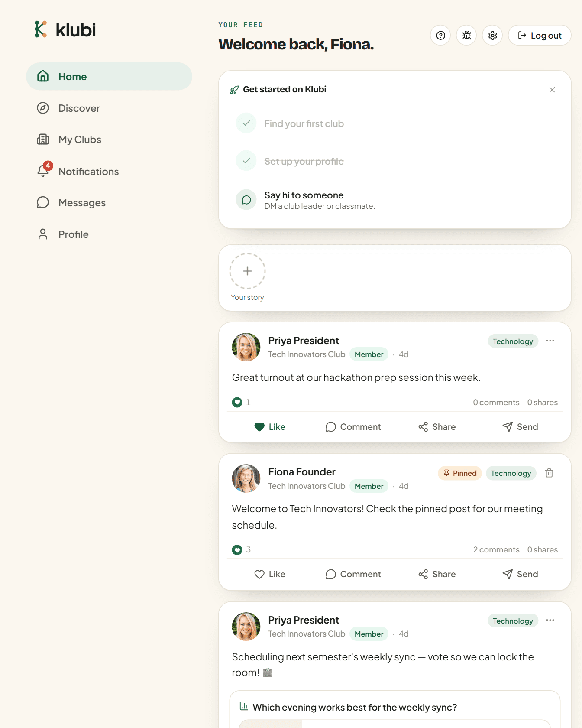Image resolution: width=582 pixels, height=728 pixels.
Task: View reactions count 3 on Fiona's post
Action: click(x=241, y=549)
